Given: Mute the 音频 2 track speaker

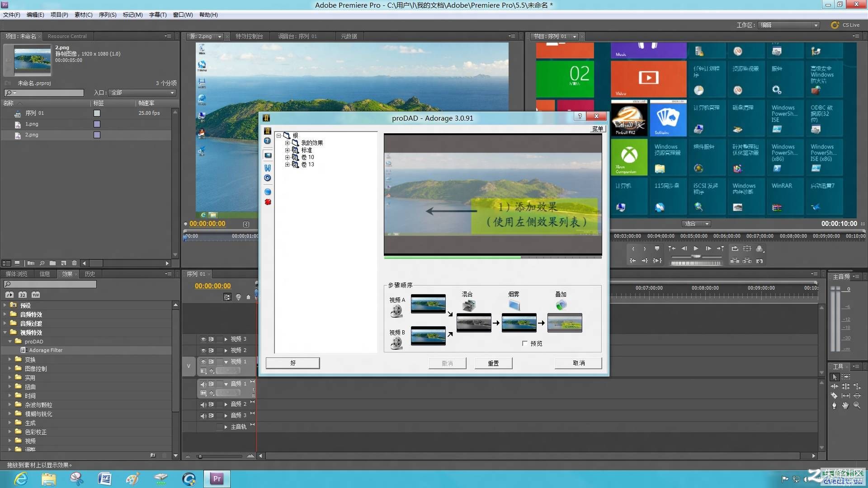Looking at the screenshot, I should [203, 404].
